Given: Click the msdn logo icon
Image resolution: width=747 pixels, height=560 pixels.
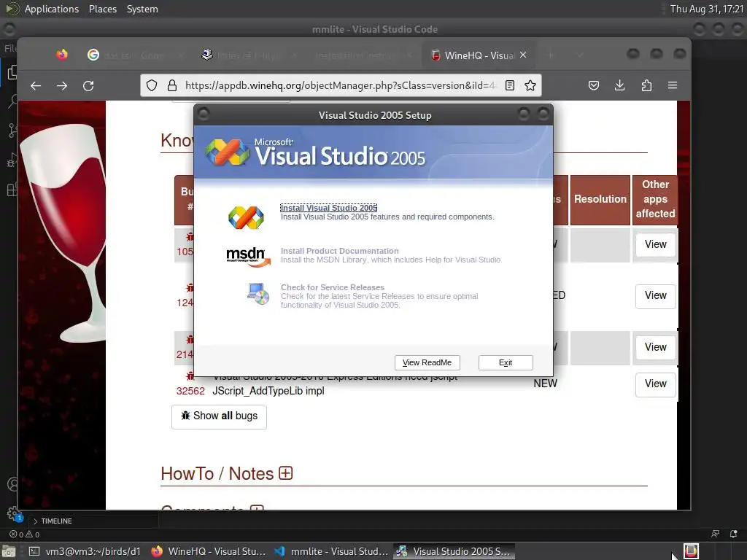Looking at the screenshot, I should (248, 257).
